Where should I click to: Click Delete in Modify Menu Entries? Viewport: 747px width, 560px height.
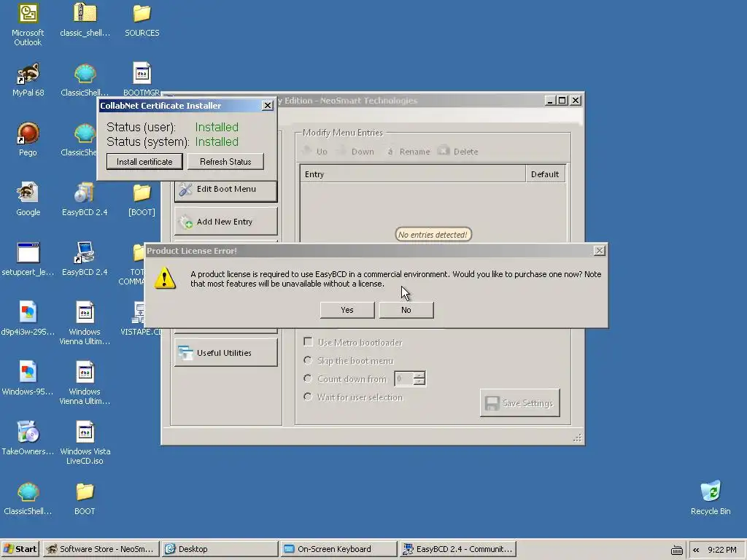(458, 152)
